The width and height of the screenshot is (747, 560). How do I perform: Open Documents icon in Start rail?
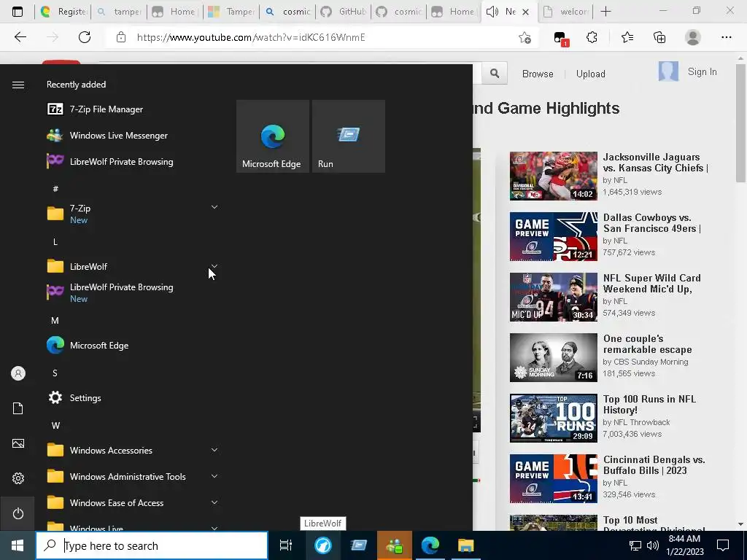pos(18,408)
